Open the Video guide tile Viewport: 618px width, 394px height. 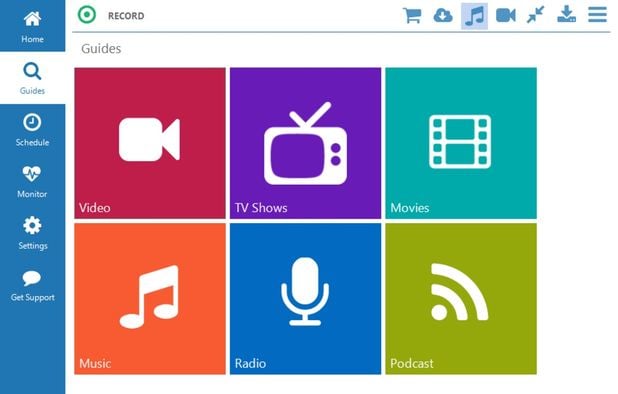(150, 143)
